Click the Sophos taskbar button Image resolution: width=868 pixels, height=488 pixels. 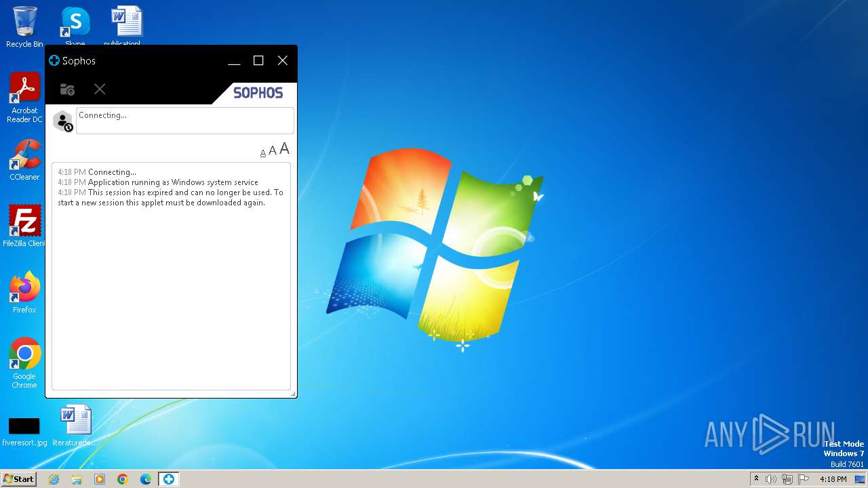tap(168, 479)
